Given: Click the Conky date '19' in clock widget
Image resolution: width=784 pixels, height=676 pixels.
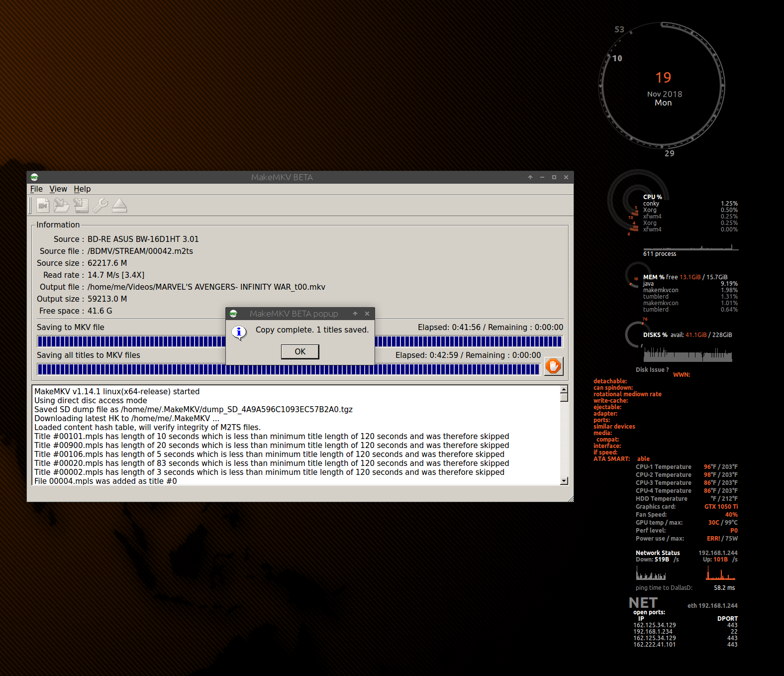Looking at the screenshot, I should (x=663, y=78).
